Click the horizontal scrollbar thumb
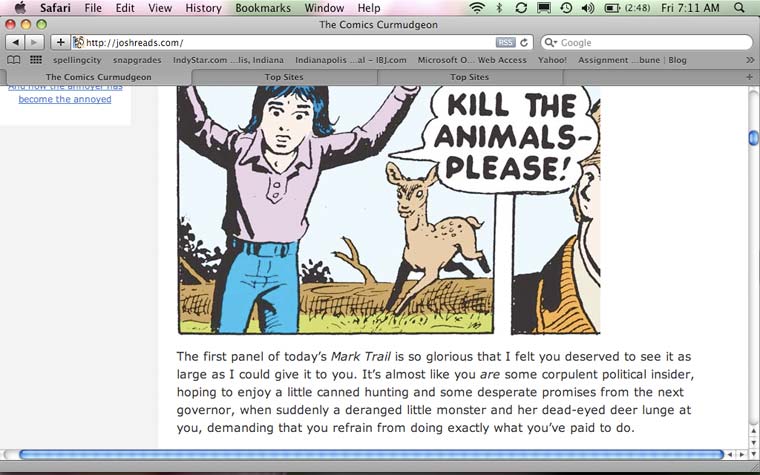The height and width of the screenshot is (475, 760). (x=371, y=455)
